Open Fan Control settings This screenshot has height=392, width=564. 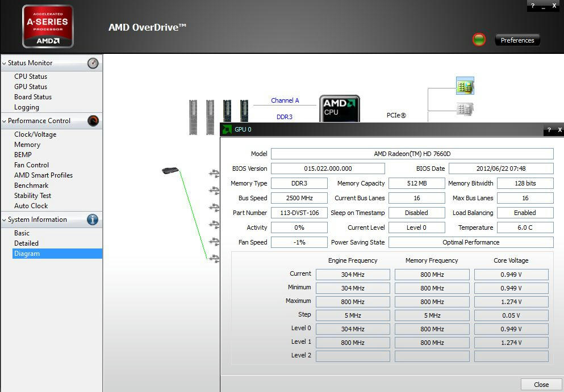tap(31, 165)
